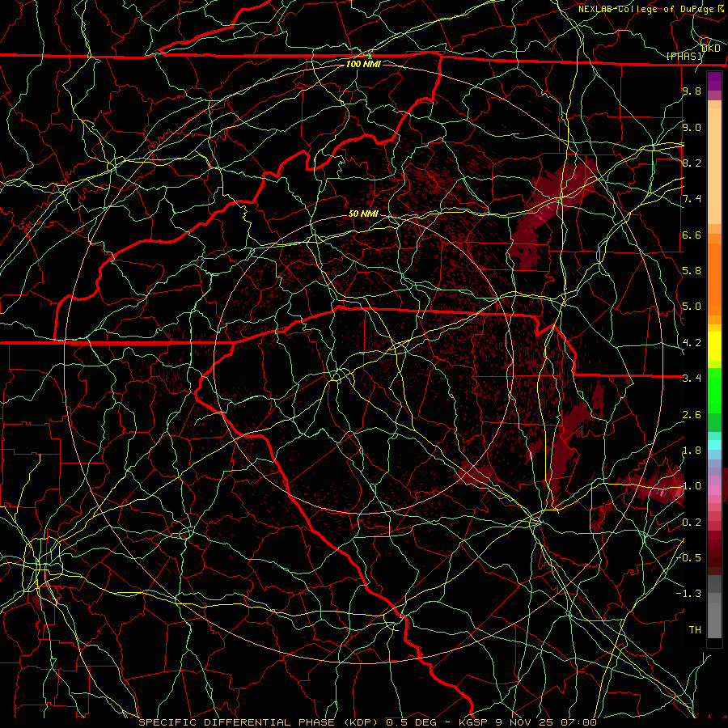Image resolution: width=728 pixels, height=728 pixels.
Task: Select the 100 NMI range ring label
Action: [x=363, y=64]
